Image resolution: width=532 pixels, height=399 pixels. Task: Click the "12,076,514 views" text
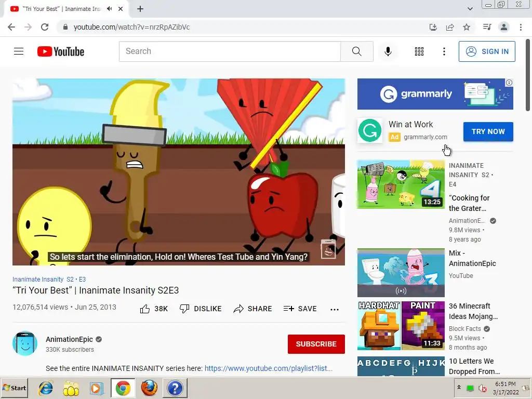click(41, 307)
